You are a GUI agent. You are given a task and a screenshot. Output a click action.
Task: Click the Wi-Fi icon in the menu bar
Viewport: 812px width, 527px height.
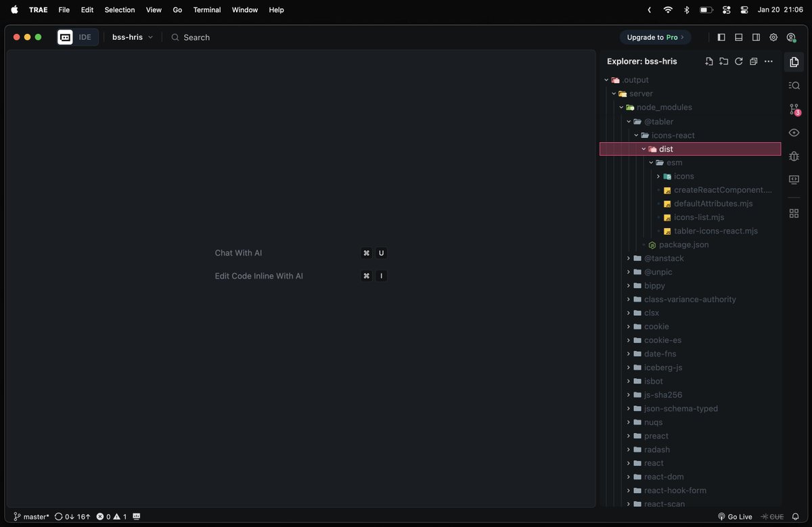(x=668, y=10)
